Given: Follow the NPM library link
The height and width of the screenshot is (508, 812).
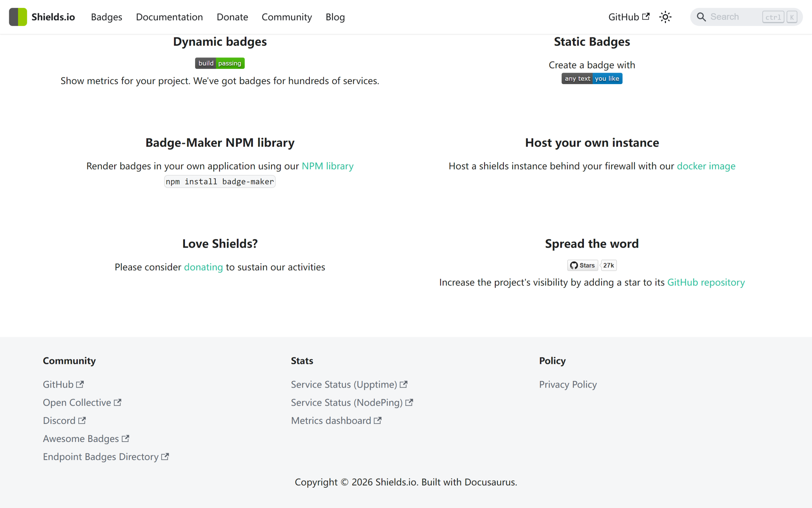Looking at the screenshot, I should 327,166.
